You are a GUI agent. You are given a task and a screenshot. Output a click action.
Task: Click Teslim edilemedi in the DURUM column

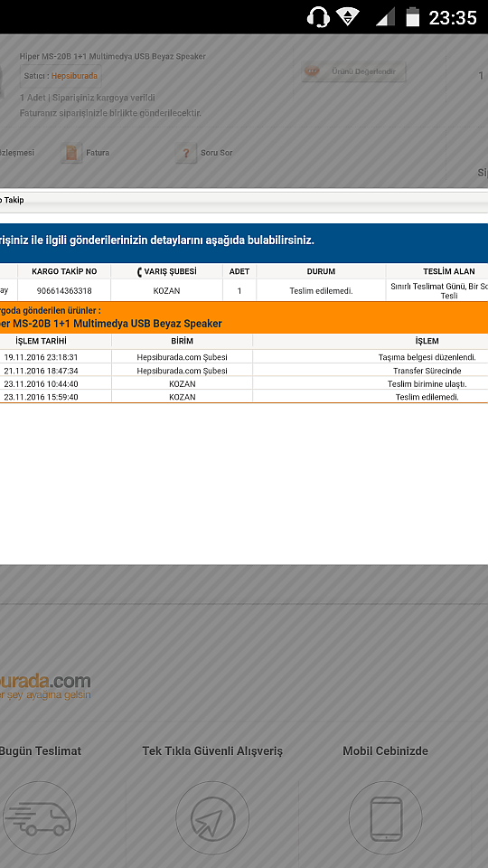click(x=321, y=290)
